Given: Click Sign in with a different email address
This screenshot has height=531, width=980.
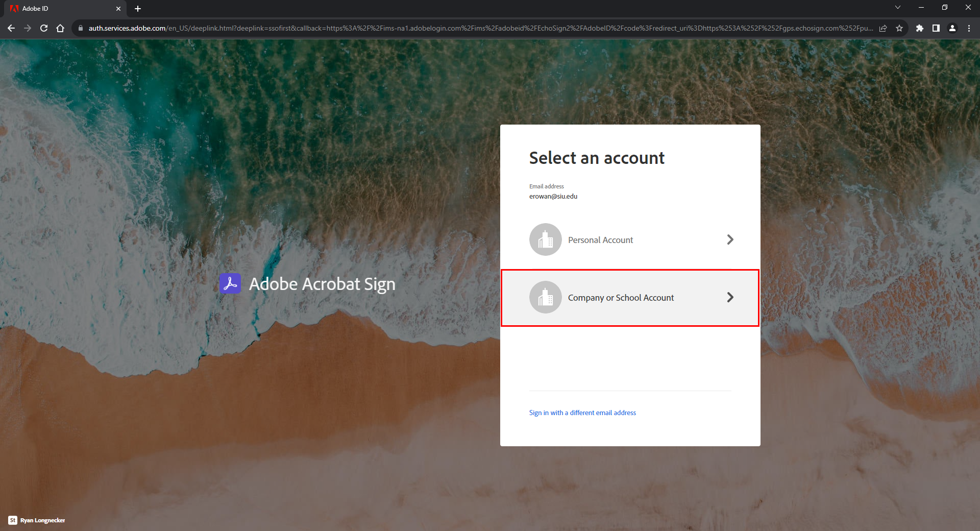Looking at the screenshot, I should (x=582, y=413).
